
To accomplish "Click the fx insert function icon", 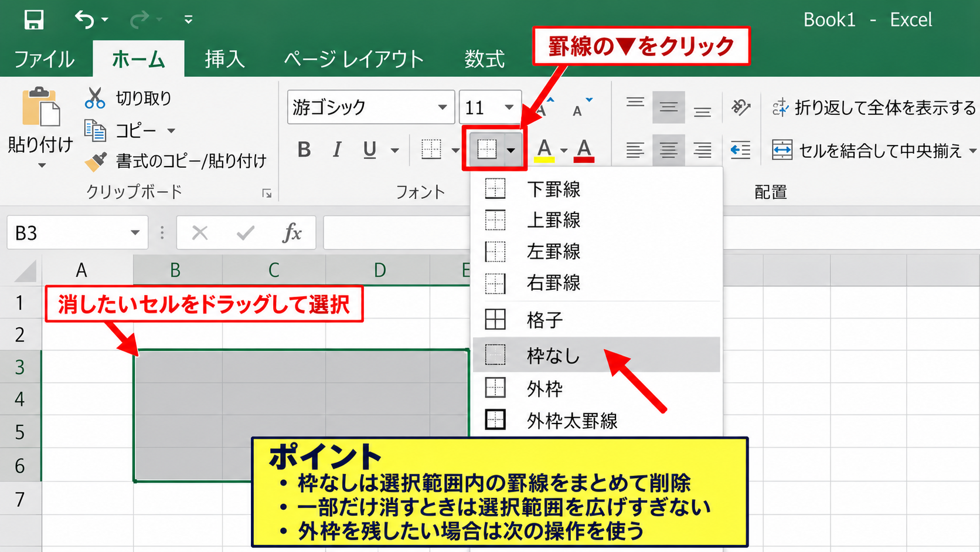I will tap(292, 233).
